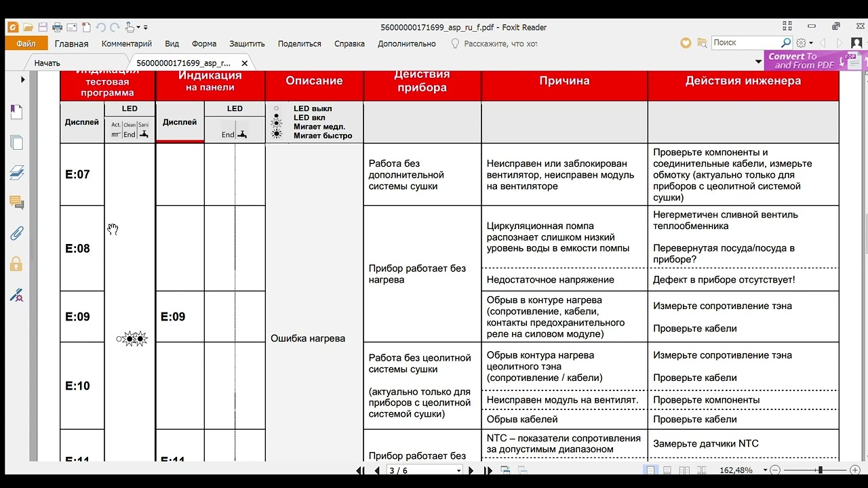Image resolution: width=868 pixels, height=488 pixels.
Task: Open the Comments panel
Action: (x=16, y=203)
